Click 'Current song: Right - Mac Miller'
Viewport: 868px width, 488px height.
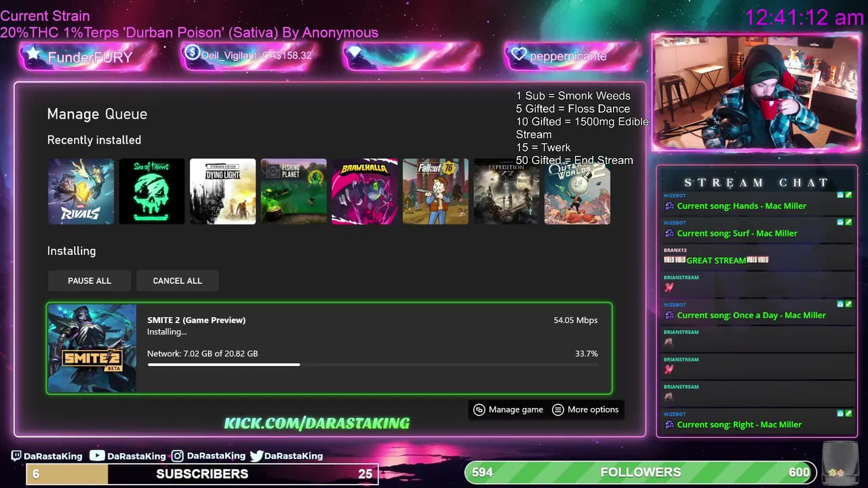739,425
